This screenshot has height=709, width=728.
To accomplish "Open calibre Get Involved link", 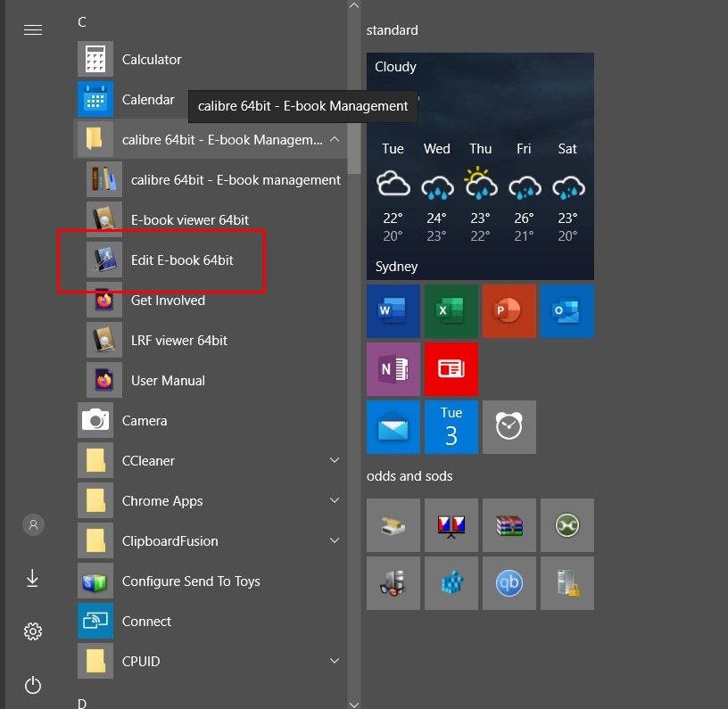I will [213, 301].
